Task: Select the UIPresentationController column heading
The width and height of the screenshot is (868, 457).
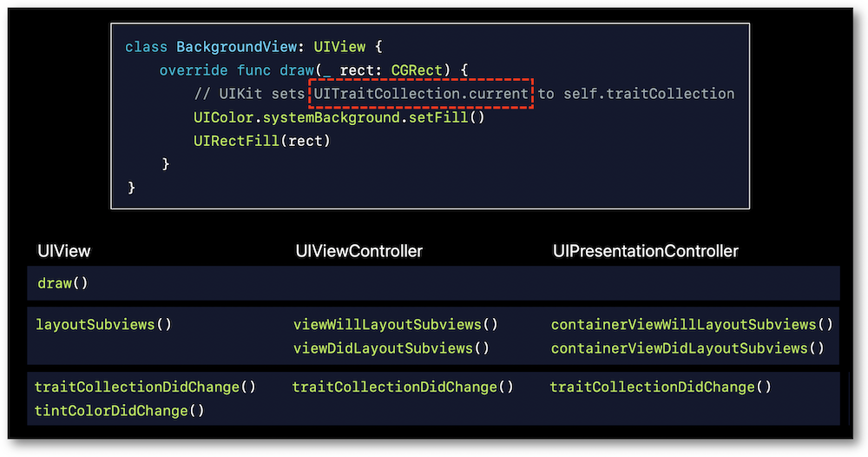Action: [x=646, y=251]
